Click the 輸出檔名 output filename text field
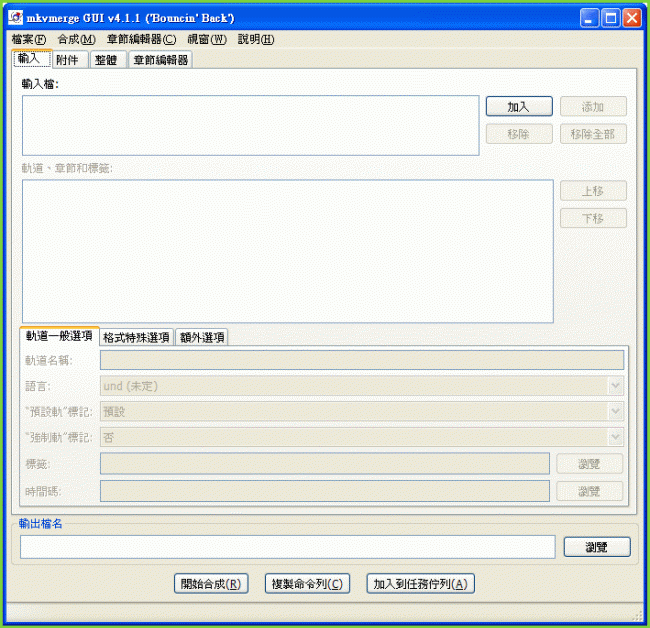 click(x=287, y=547)
